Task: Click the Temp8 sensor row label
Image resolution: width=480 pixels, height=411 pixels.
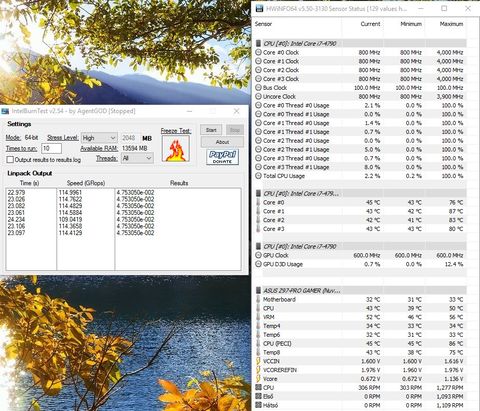Action: click(x=271, y=352)
